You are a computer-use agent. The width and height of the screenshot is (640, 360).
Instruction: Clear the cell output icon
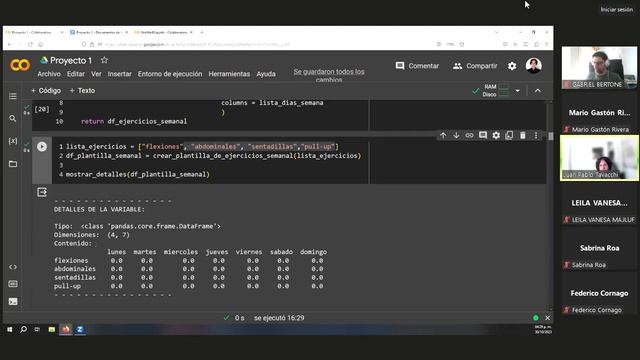[x=42, y=192]
